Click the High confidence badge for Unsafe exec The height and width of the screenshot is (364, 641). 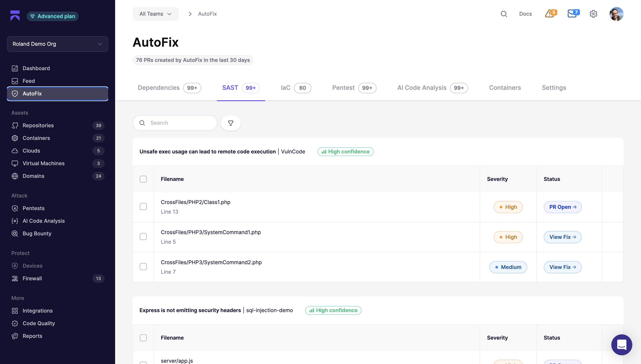click(345, 152)
